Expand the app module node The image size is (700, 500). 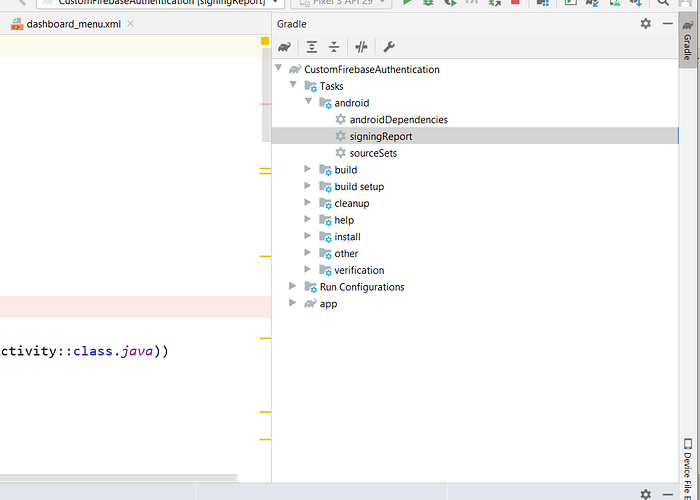tap(292, 303)
